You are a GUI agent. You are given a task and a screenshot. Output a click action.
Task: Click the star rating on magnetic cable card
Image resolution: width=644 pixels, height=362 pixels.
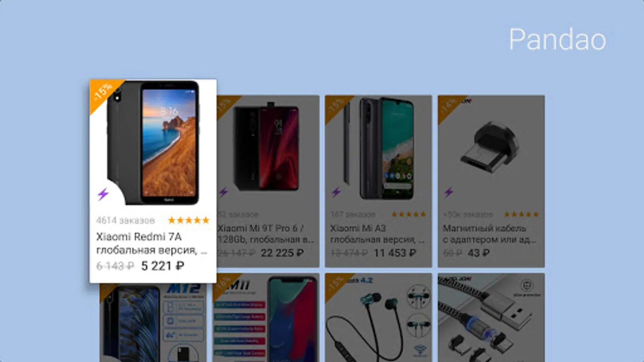[x=522, y=214]
